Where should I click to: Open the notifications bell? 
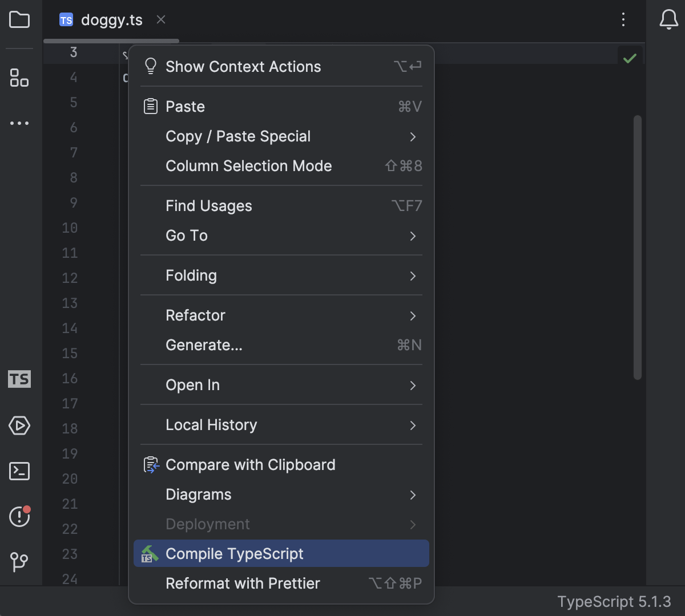[668, 20]
